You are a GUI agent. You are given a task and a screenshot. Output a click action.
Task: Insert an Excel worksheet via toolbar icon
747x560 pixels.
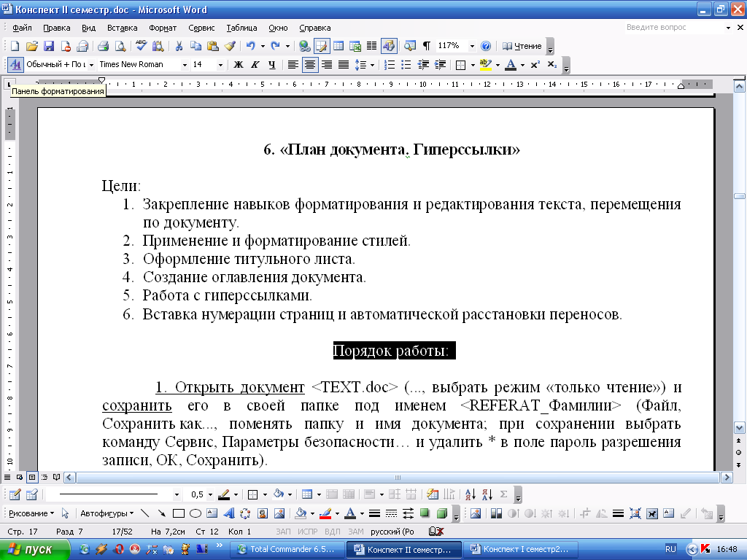point(355,46)
